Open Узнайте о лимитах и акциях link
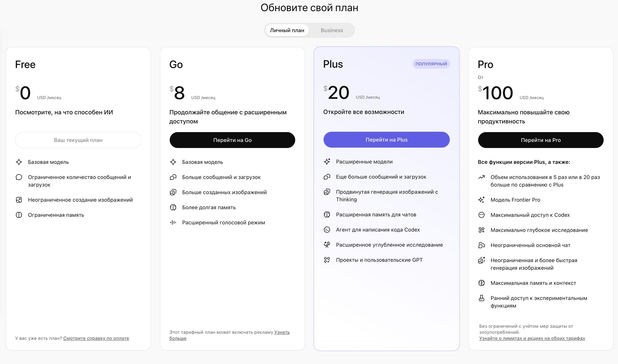The width and height of the screenshot is (618, 364). pyautogui.click(x=532, y=338)
